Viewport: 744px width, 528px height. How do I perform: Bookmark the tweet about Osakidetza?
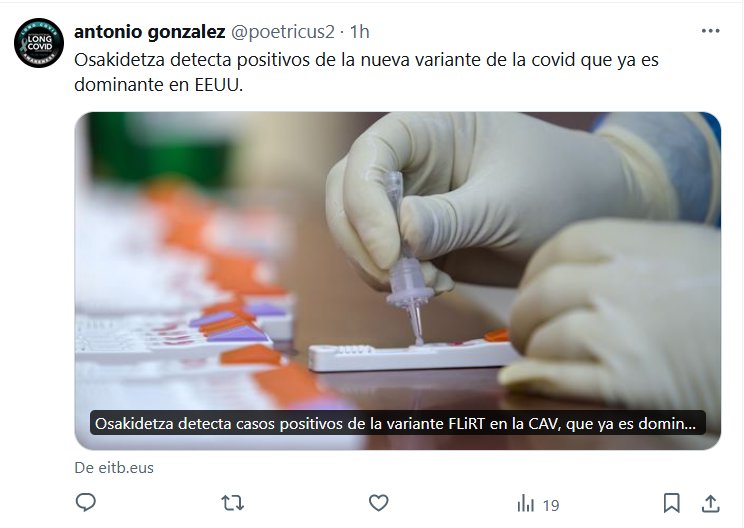671,503
